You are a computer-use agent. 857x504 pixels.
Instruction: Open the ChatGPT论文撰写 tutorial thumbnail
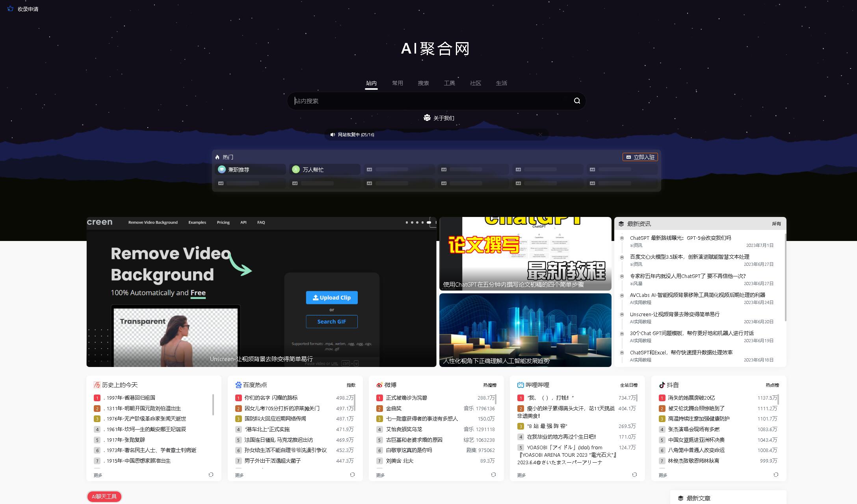pyautogui.click(x=525, y=254)
